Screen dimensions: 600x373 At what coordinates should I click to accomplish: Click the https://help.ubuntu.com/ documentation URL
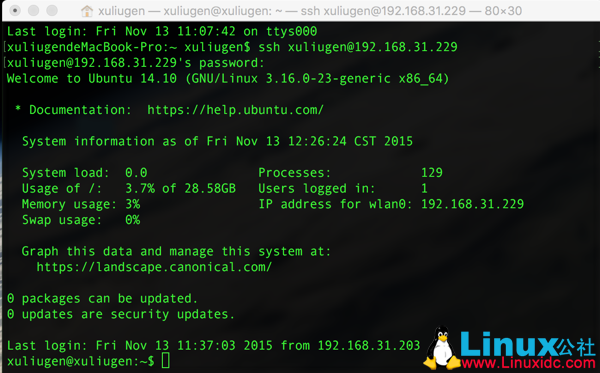pyautogui.click(x=235, y=110)
